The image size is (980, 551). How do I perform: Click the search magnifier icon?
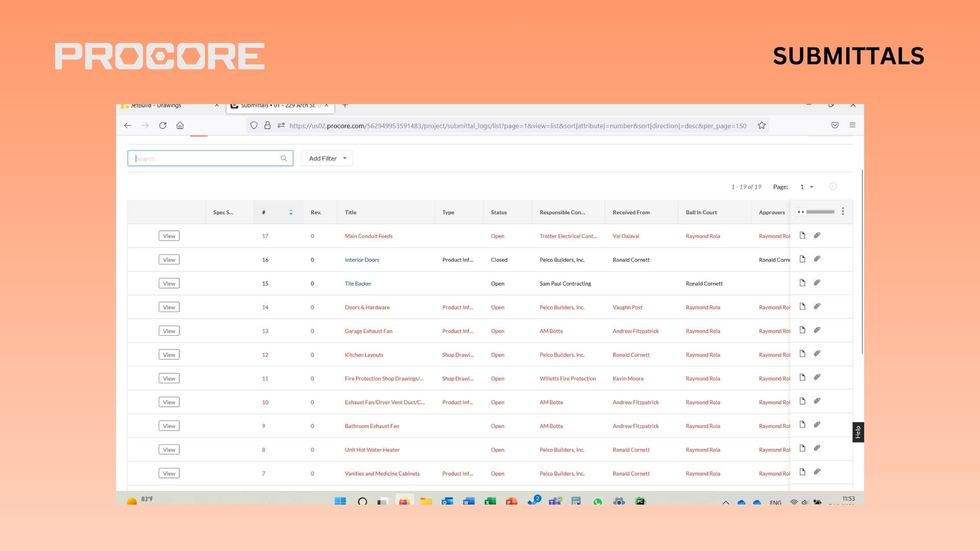[x=284, y=158]
